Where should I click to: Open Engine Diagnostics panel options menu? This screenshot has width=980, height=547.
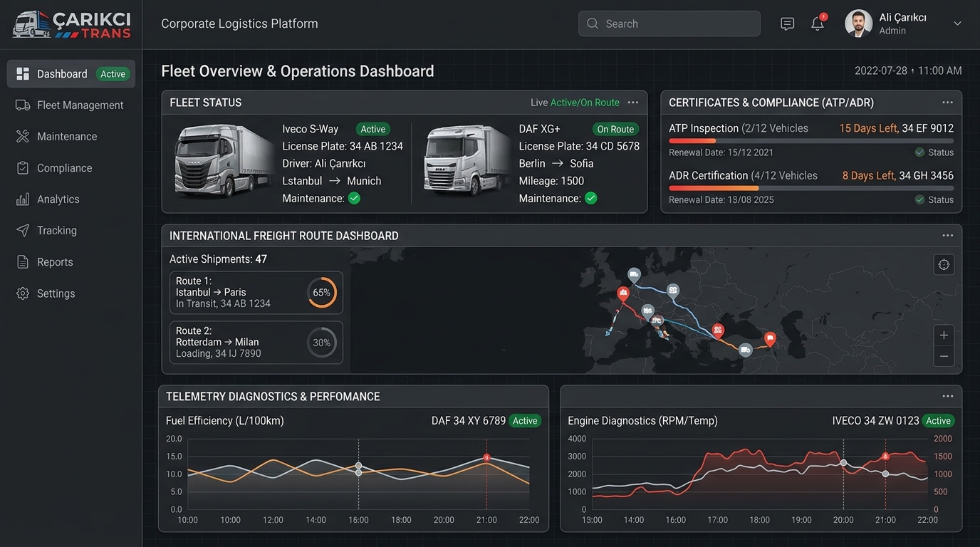(947, 397)
